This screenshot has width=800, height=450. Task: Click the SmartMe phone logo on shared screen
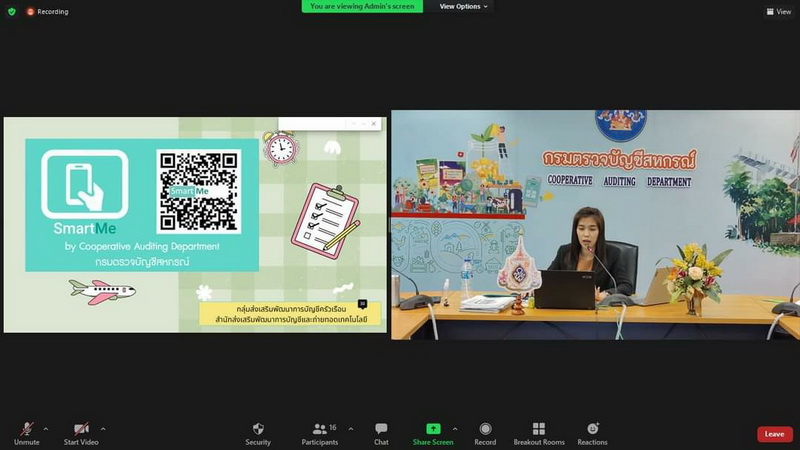tap(85, 184)
